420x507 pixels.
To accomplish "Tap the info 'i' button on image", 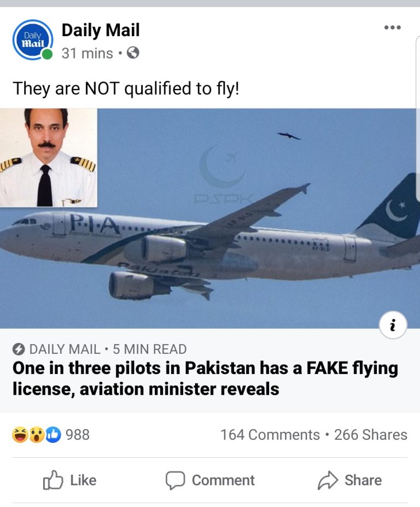I will pyautogui.click(x=393, y=325).
